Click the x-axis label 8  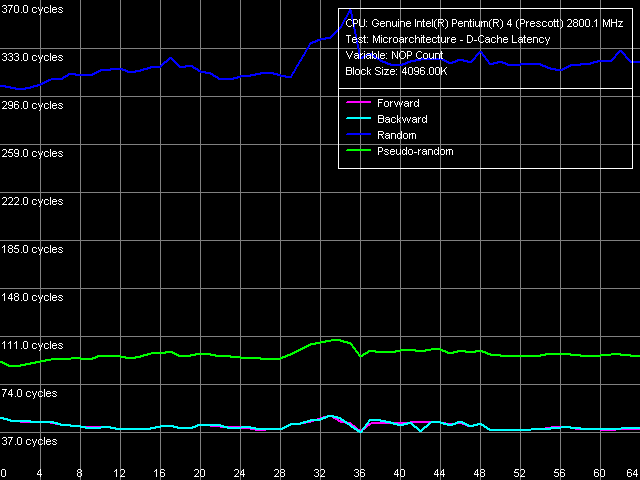click(80, 474)
